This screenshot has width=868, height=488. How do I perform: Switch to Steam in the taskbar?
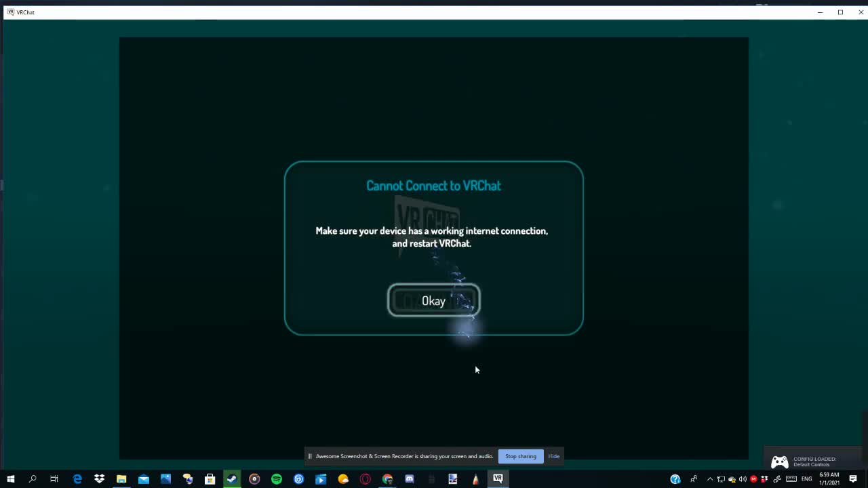[x=232, y=479]
